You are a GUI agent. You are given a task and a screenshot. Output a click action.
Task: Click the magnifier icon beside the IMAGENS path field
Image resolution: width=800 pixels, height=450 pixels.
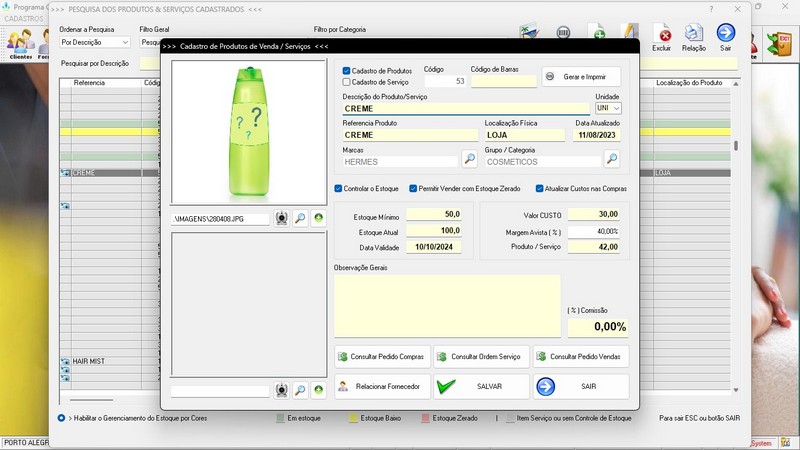point(300,218)
